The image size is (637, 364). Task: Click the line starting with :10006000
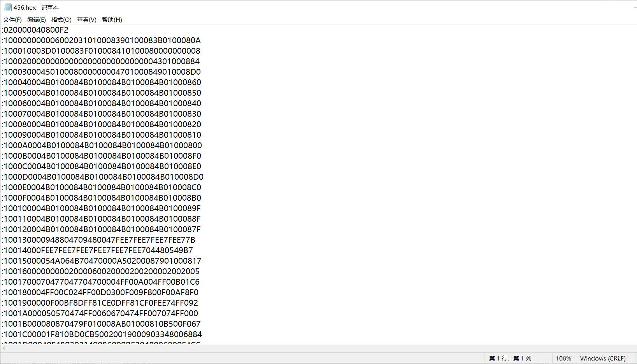tap(102, 103)
